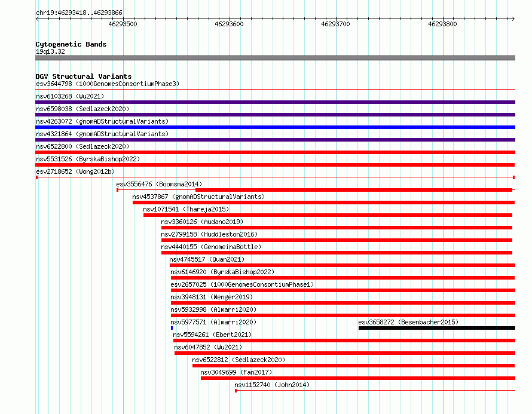Image resolution: width=532 pixels, height=414 pixels.
Task: Click ruler position 46293500
Action: click(x=123, y=24)
